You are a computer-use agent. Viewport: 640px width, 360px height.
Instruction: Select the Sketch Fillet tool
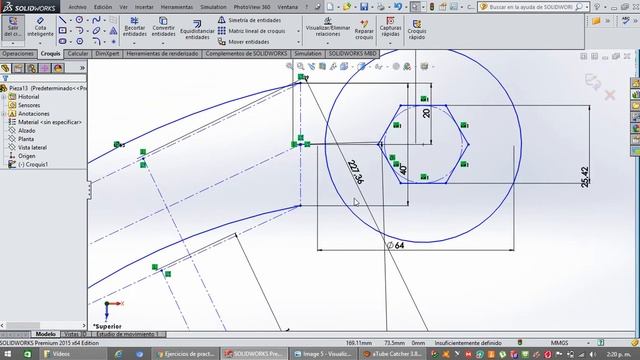96,41
